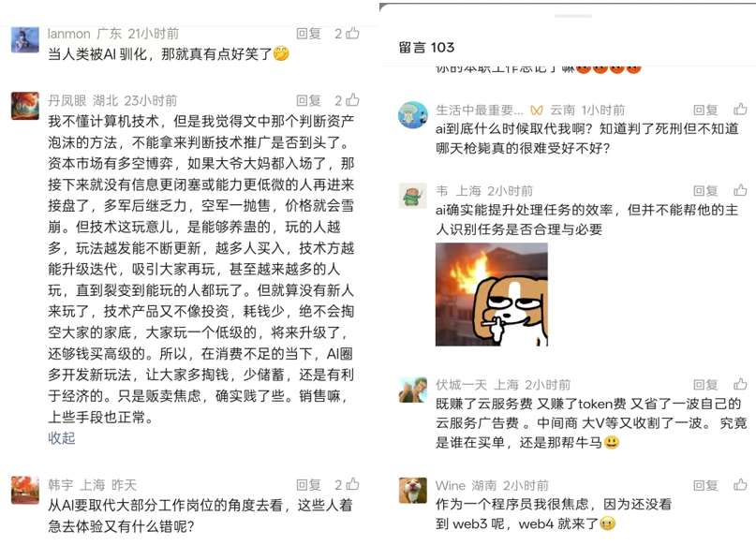Reply to 韩宇's comment
Viewport: 756px width, 545px height.
point(308,484)
